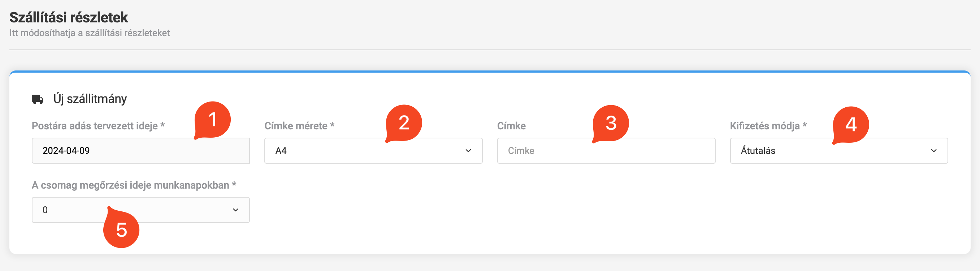Image resolution: width=980 pixels, height=271 pixels.
Task: Click the red marker numbered 3
Action: (x=611, y=123)
